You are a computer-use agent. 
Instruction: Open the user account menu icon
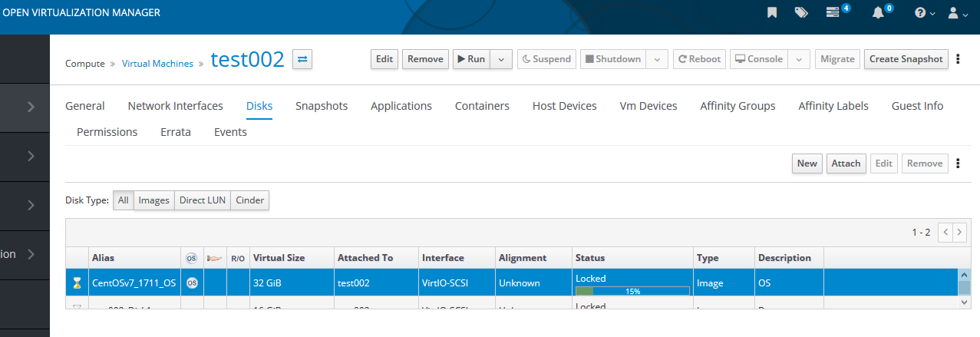(957, 13)
